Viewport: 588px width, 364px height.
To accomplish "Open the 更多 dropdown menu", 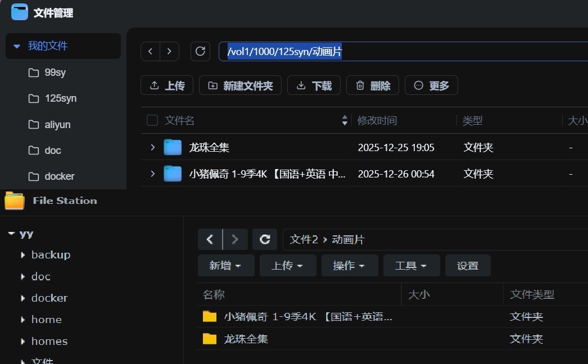I will click(x=431, y=85).
